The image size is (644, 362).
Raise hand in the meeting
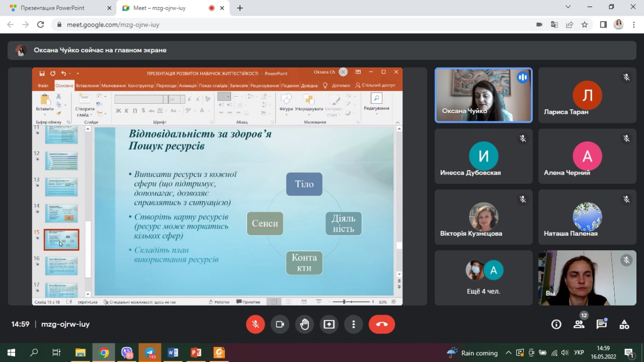pyautogui.click(x=304, y=324)
